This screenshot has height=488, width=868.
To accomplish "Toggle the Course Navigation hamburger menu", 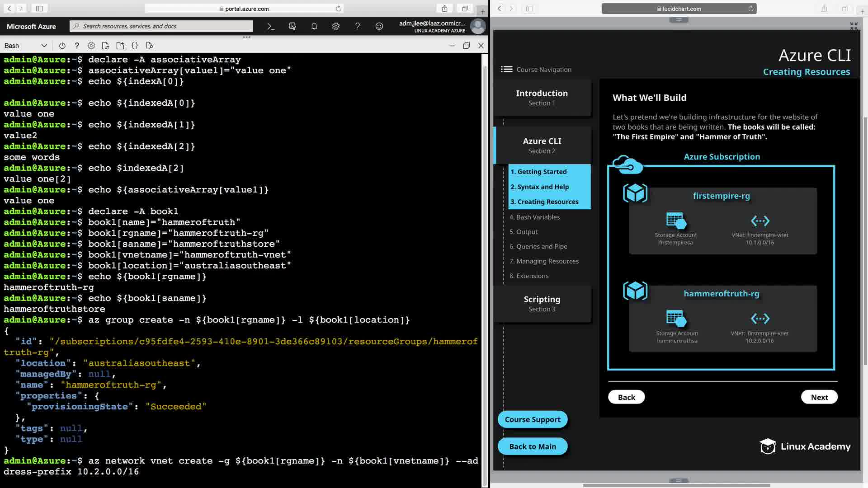I will [x=506, y=69].
